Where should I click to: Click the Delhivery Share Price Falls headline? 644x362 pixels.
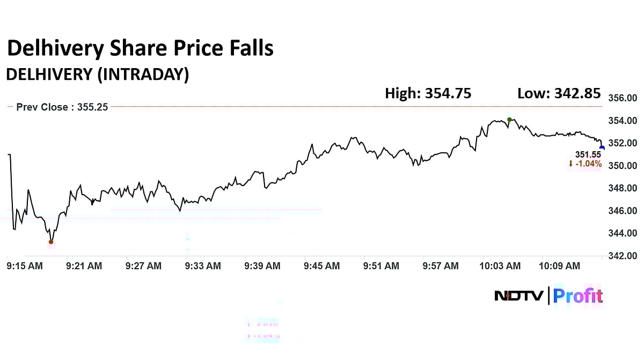click(x=140, y=48)
